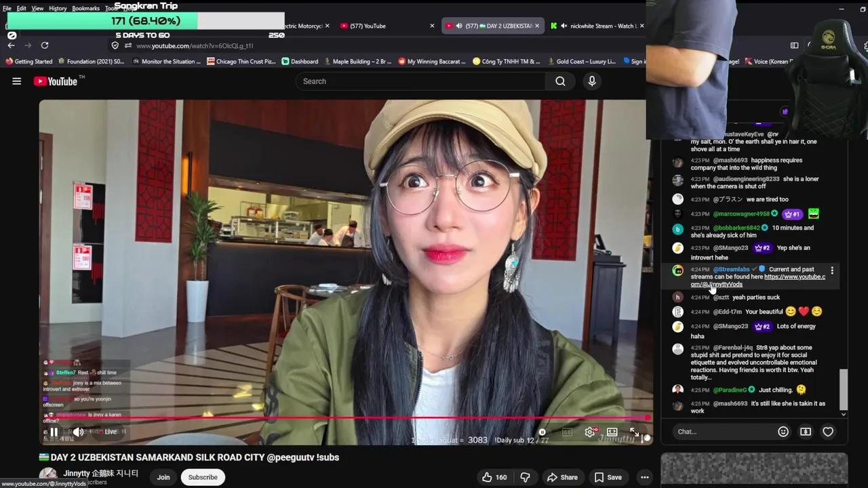The width and height of the screenshot is (868, 488).
Task: Open the View menu
Action: 37,8
